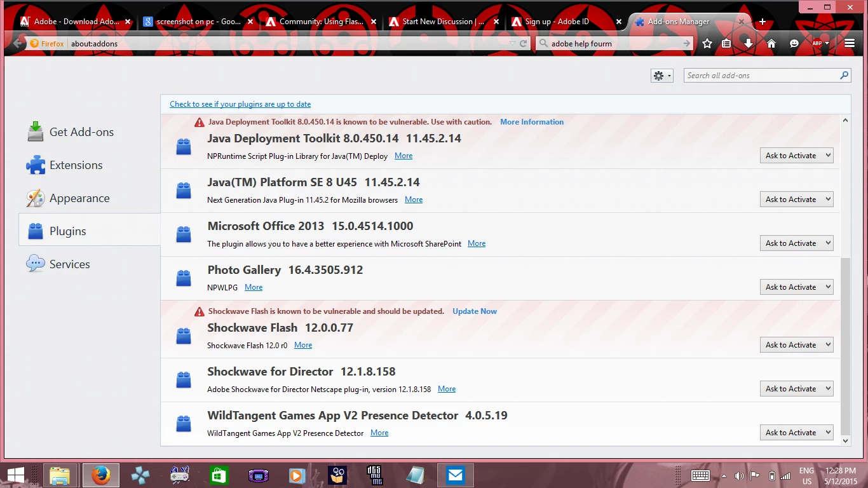Open the Appearance section
868x488 pixels.
[x=68, y=198]
